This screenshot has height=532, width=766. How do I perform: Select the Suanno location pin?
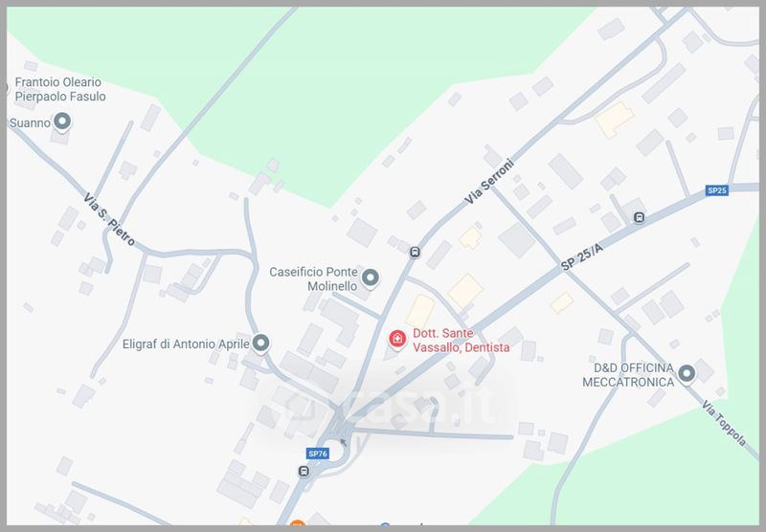pyautogui.click(x=62, y=122)
